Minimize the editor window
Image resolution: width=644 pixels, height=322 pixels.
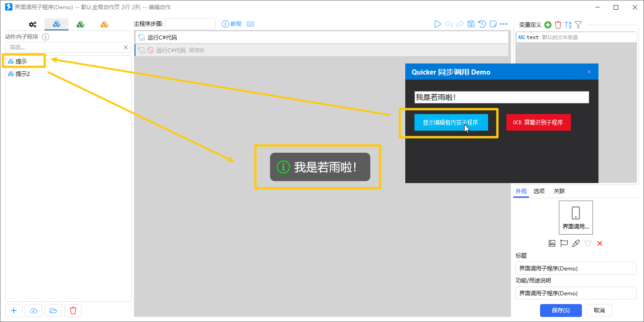(598, 7)
